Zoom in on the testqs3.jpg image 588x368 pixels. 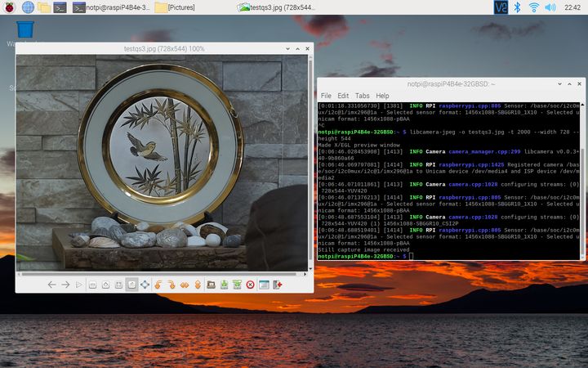[105, 285]
